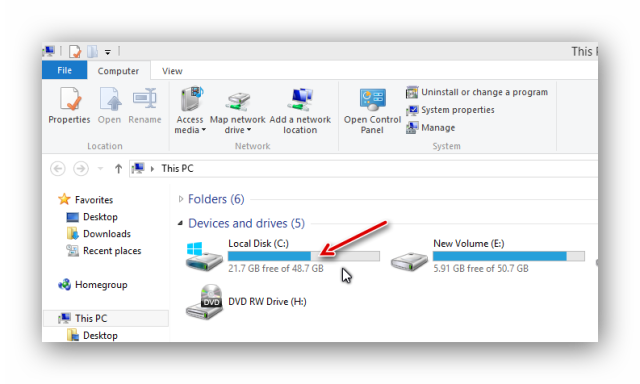Open the Access media icon
Viewport: 640px width, 384px height.
[192, 98]
